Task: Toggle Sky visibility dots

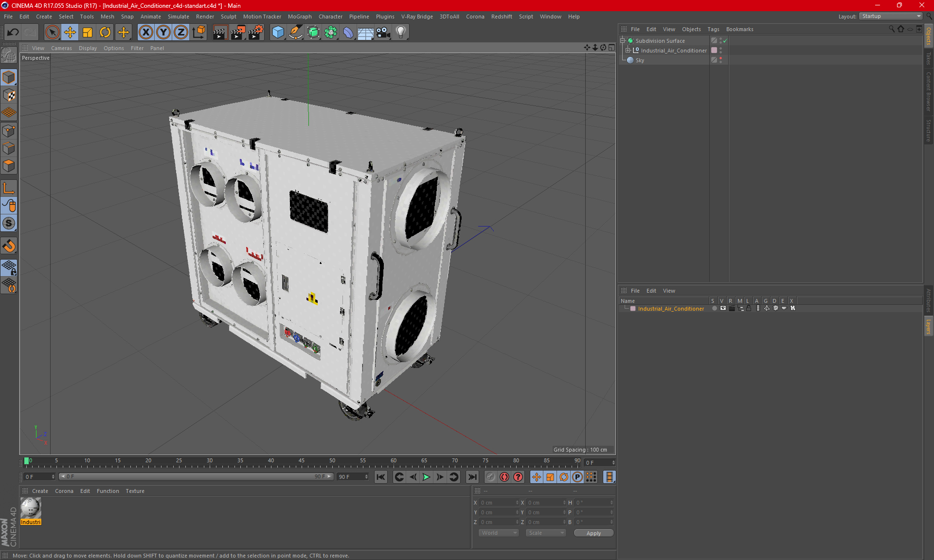Action: point(721,60)
